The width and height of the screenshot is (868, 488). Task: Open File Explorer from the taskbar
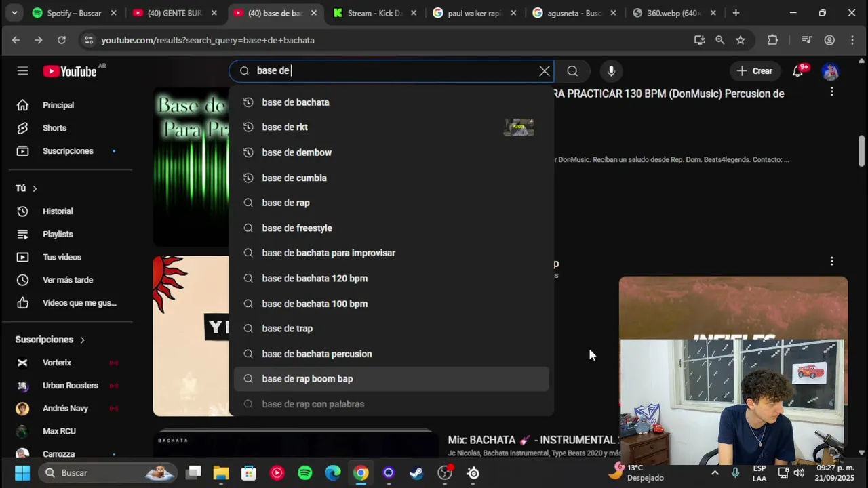(x=221, y=473)
